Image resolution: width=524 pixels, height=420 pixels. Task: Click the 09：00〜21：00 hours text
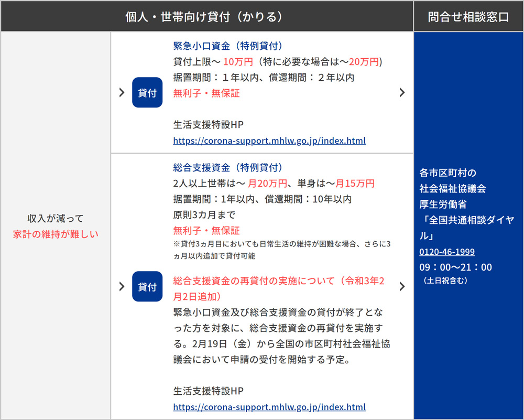[x=455, y=267]
